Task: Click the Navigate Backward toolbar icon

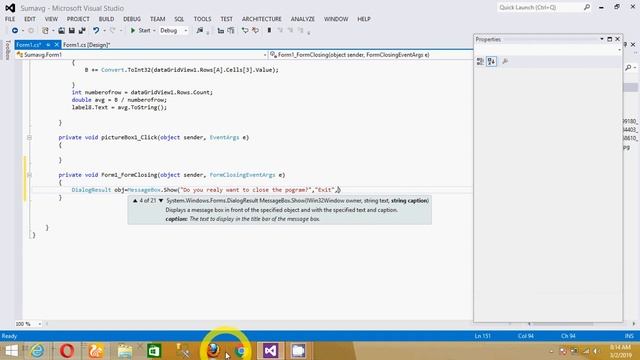Action: (x=15, y=31)
